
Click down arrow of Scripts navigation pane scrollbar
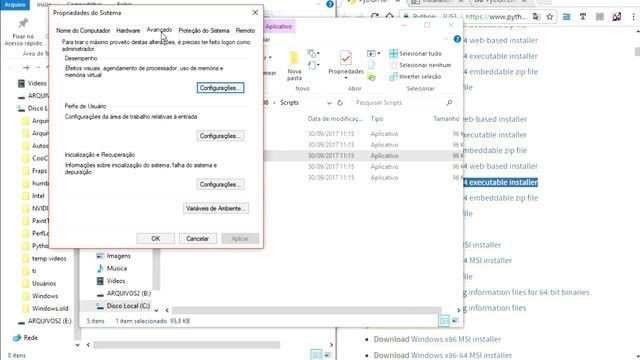tap(156, 310)
